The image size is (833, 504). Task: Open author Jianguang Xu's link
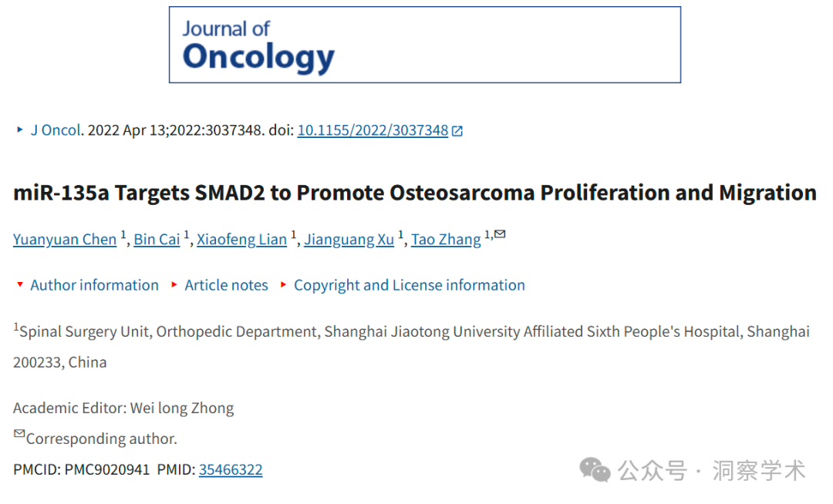pyautogui.click(x=349, y=239)
